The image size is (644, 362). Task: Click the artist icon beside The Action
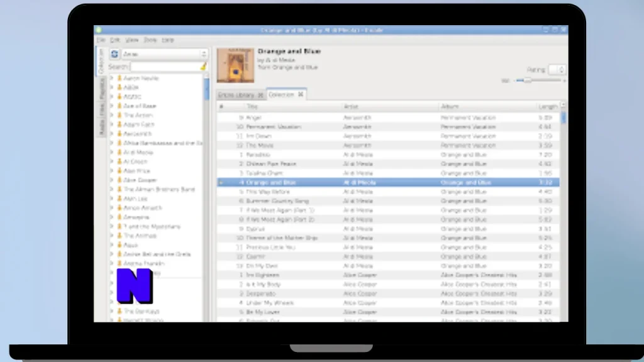[x=119, y=115]
